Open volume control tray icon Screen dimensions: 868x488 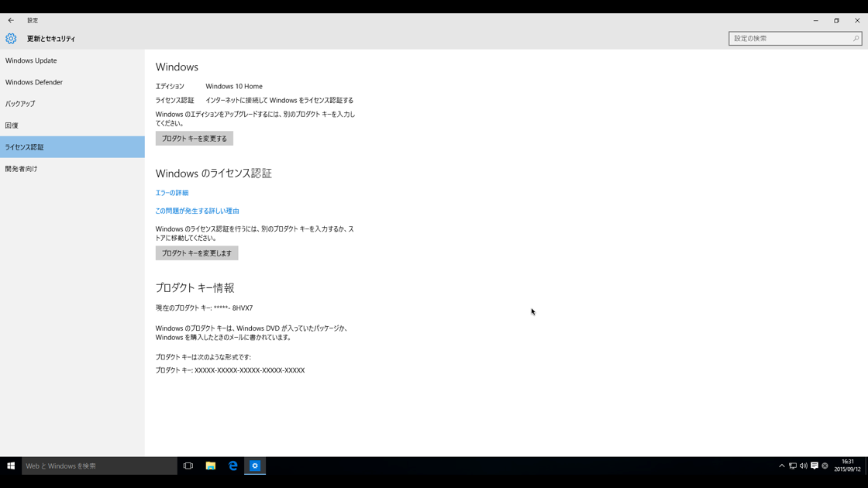pos(803,466)
